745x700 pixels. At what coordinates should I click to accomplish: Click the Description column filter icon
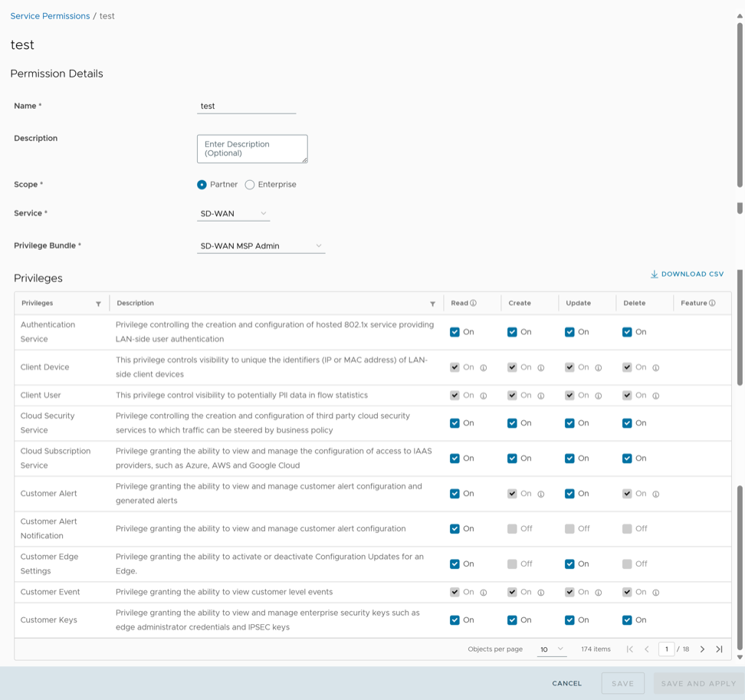click(x=432, y=304)
